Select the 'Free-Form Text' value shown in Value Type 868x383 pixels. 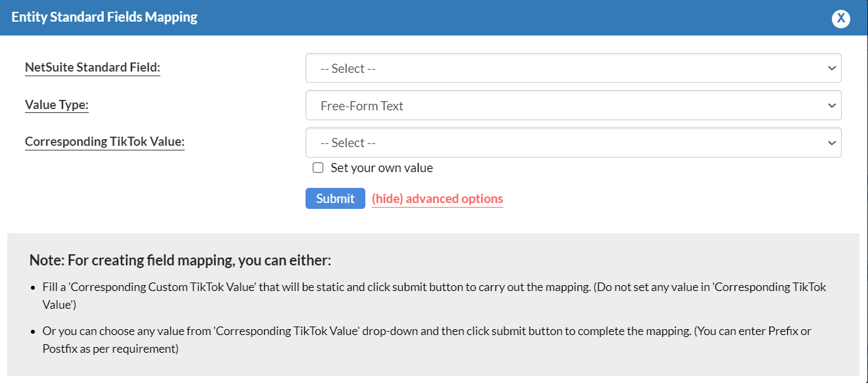click(x=362, y=106)
